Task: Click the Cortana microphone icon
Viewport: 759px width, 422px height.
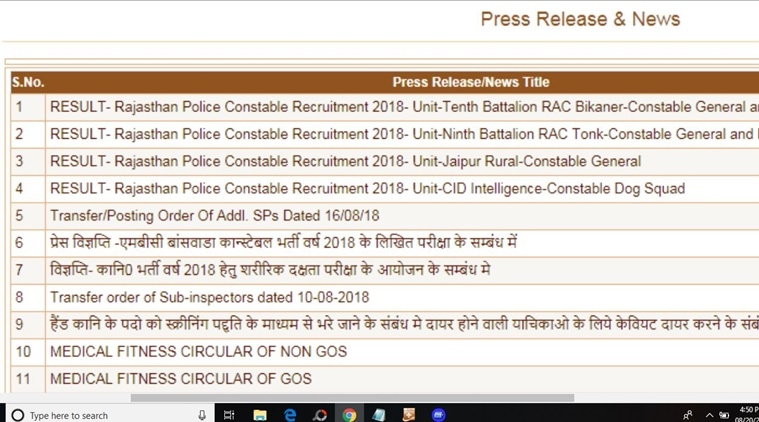Action: tap(202, 414)
